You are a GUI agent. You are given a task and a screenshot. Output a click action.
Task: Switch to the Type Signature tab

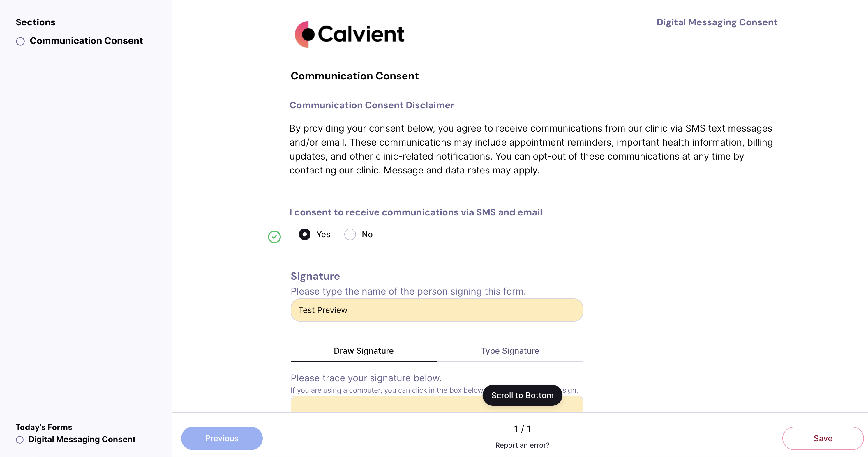coord(510,351)
